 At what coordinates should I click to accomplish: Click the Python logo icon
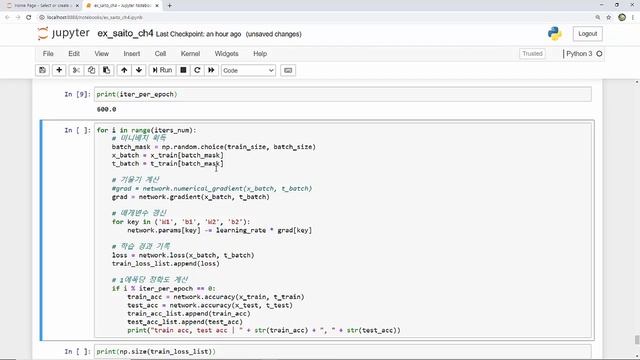554,34
